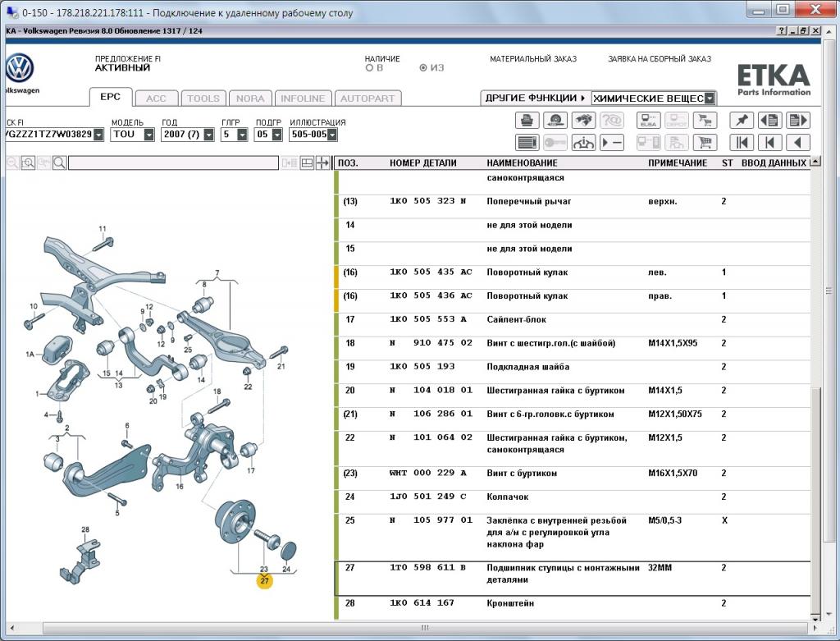Screen dimensions: 840x641
Task: Select the 'В' availability radio button
Action: tap(369, 68)
